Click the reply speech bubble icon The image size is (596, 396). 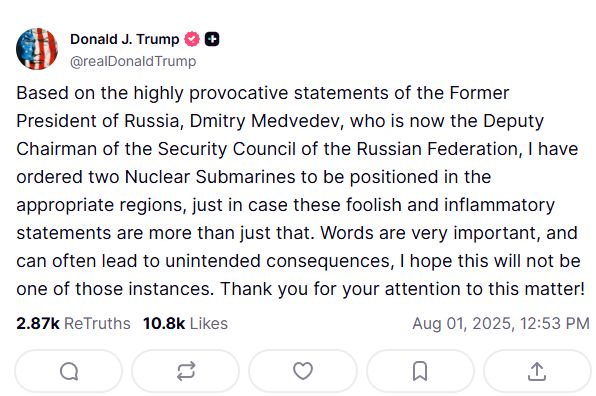[x=69, y=371]
